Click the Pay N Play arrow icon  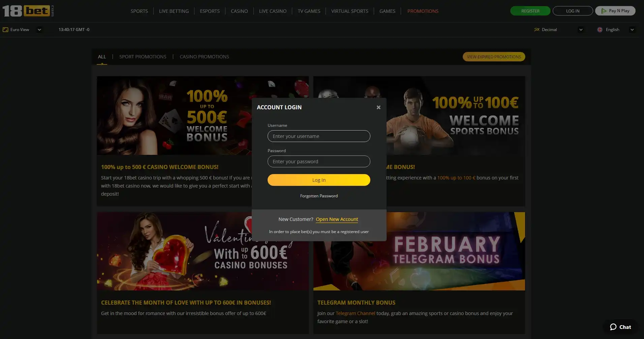tap(604, 11)
